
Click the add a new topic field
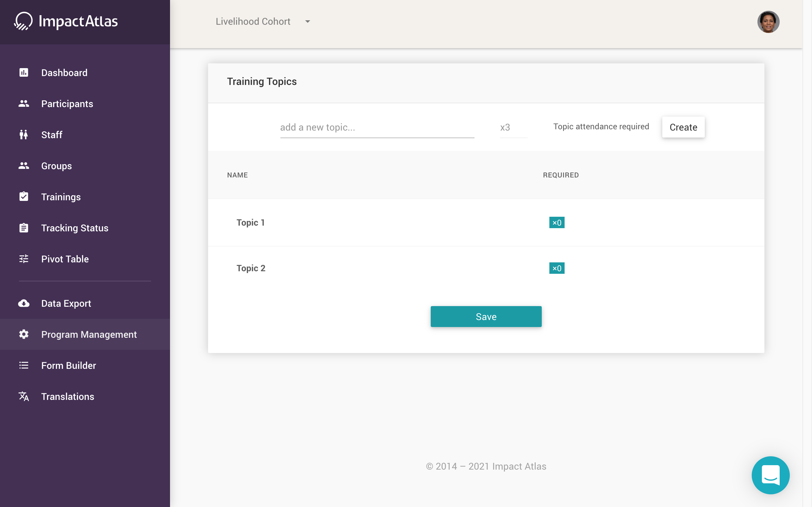(377, 127)
